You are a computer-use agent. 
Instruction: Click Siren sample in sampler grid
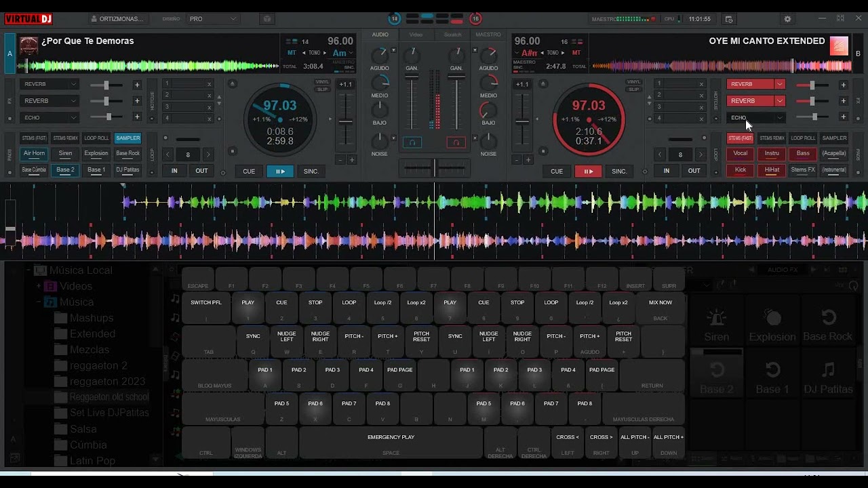click(x=716, y=325)
